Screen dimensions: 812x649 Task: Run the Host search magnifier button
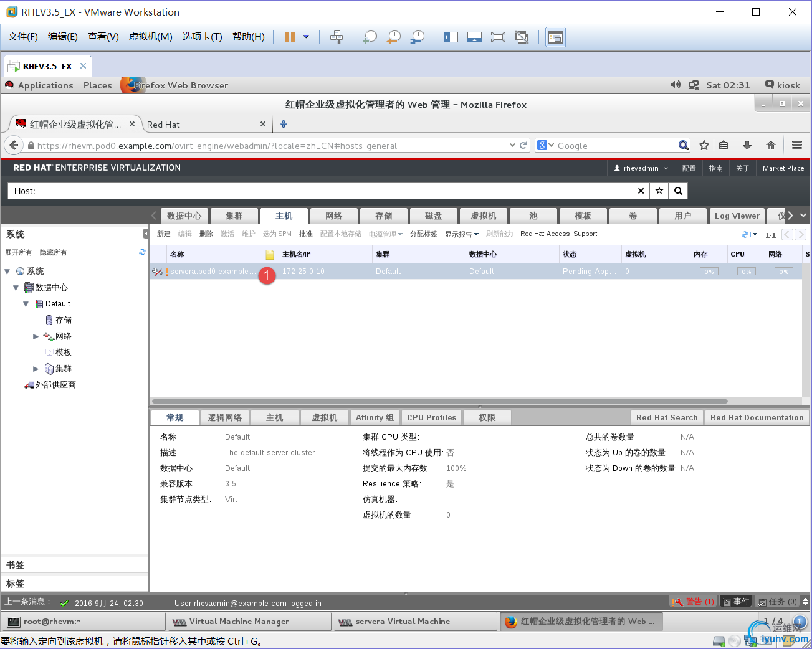(678, 191)
